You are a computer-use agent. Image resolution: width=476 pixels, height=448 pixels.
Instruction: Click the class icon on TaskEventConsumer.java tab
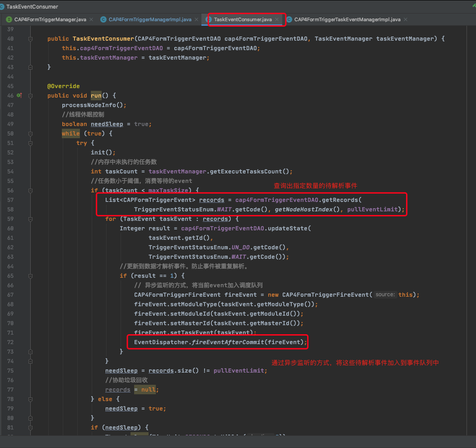(209, 19)
